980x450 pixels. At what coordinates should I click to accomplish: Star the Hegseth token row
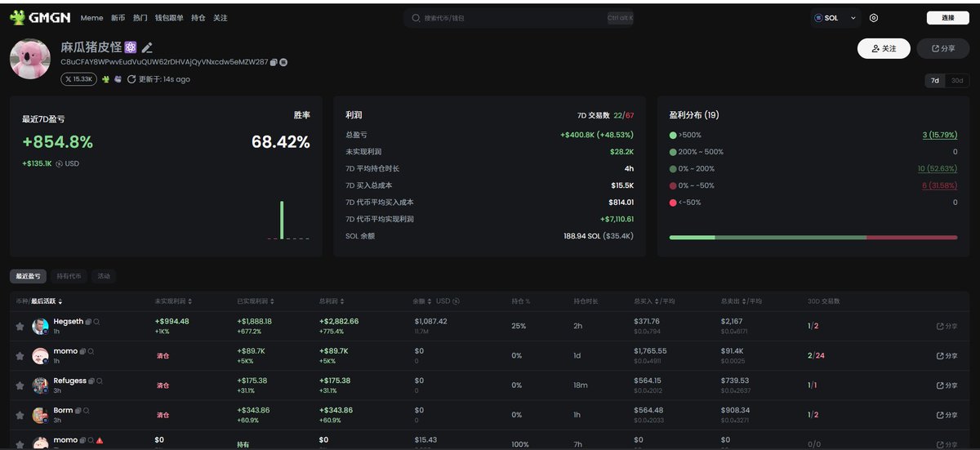point(20,327)
